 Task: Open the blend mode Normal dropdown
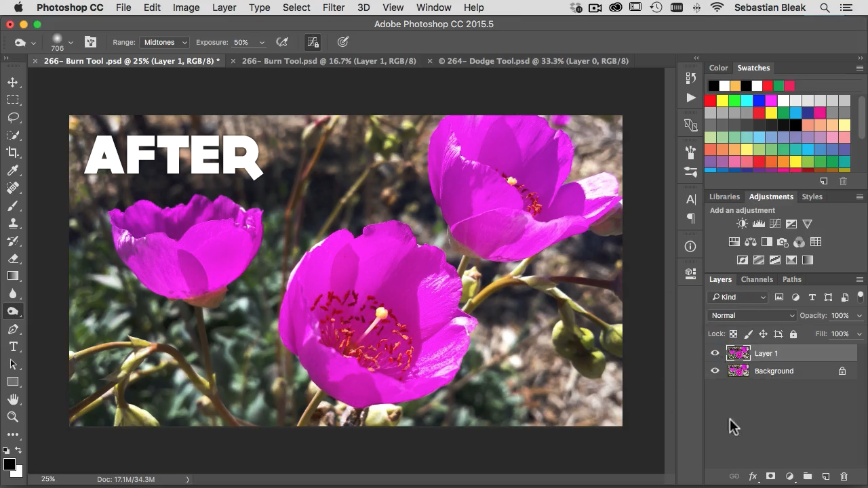(x=752, y=315)
